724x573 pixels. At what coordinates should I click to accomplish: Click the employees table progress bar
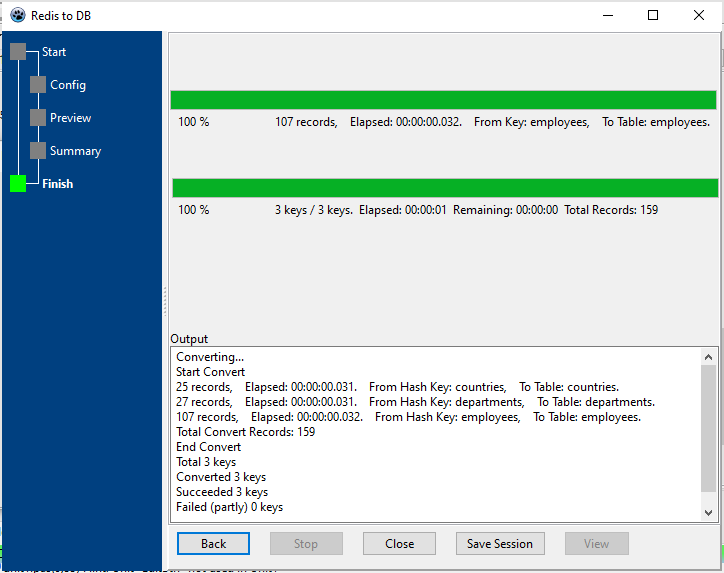tap(443, 100)
